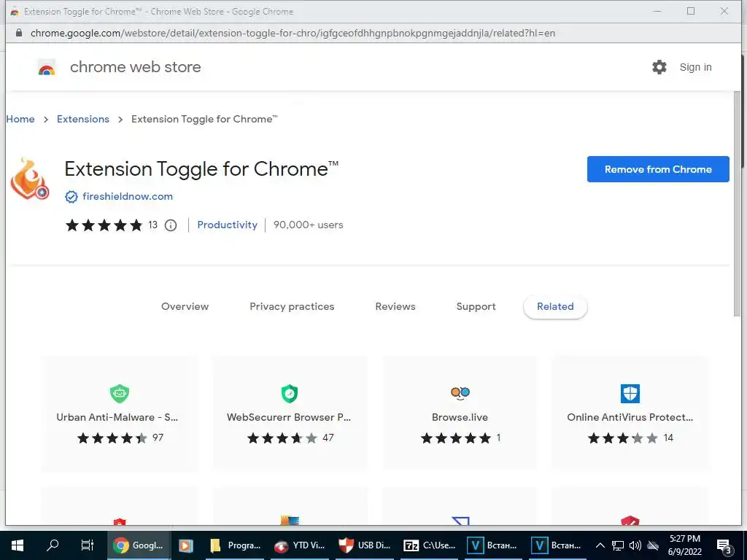Open the Productivity category link
The width and height of the screenshot is (747, 560).
(228, 225)
